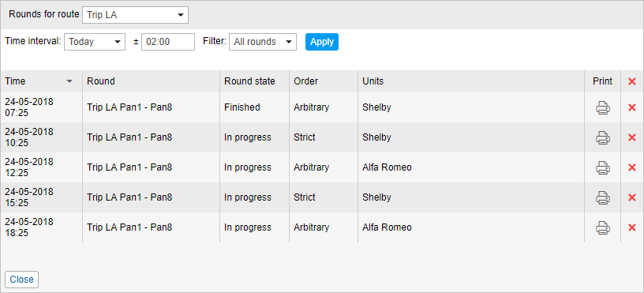Viewport: 644px width, 293px height.
Task: Print the 18:25 Alfa Romeo round
Action: (x=602, y=227)
